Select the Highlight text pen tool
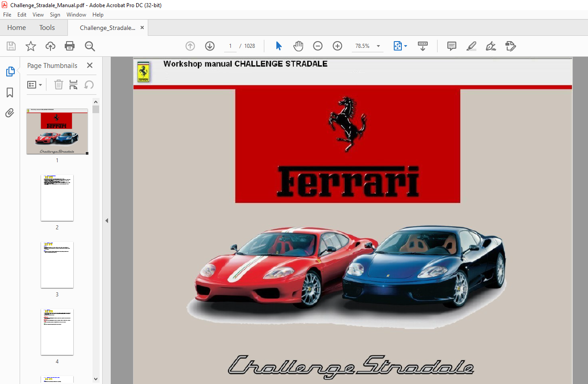 (471, 46)
